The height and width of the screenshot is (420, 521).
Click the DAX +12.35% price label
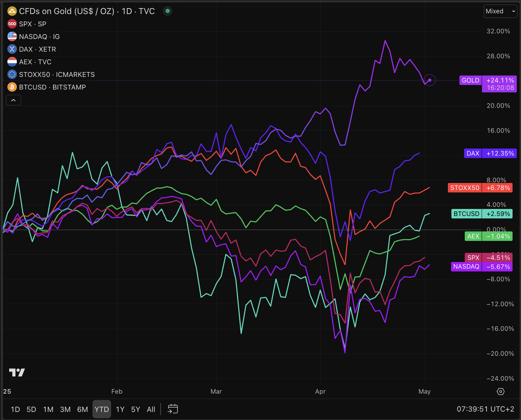tap(489, 153)
